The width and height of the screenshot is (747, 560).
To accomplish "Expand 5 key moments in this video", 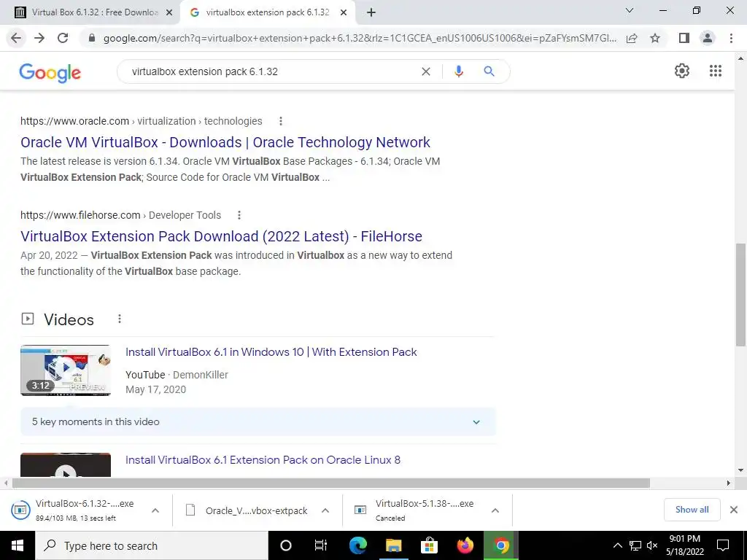I will [258, 422].
